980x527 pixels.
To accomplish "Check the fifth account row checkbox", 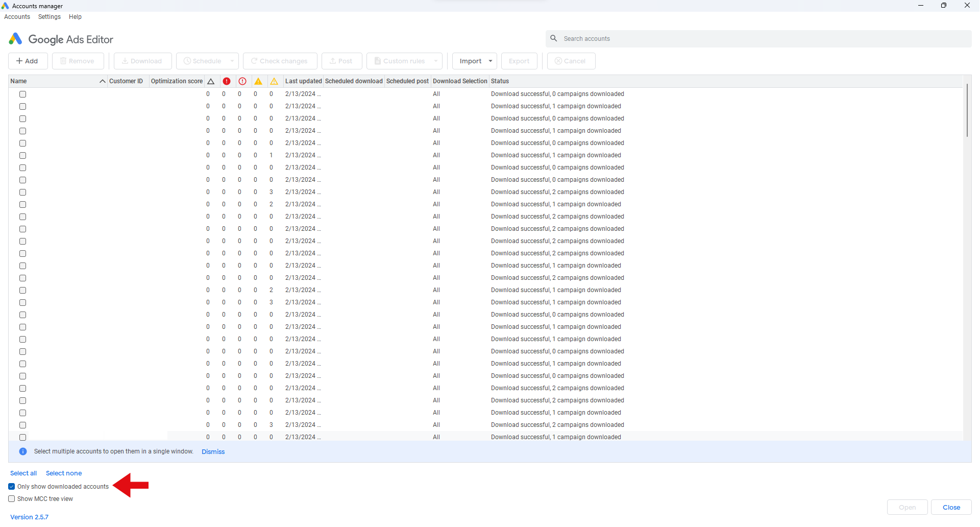I will coord(23,143).
